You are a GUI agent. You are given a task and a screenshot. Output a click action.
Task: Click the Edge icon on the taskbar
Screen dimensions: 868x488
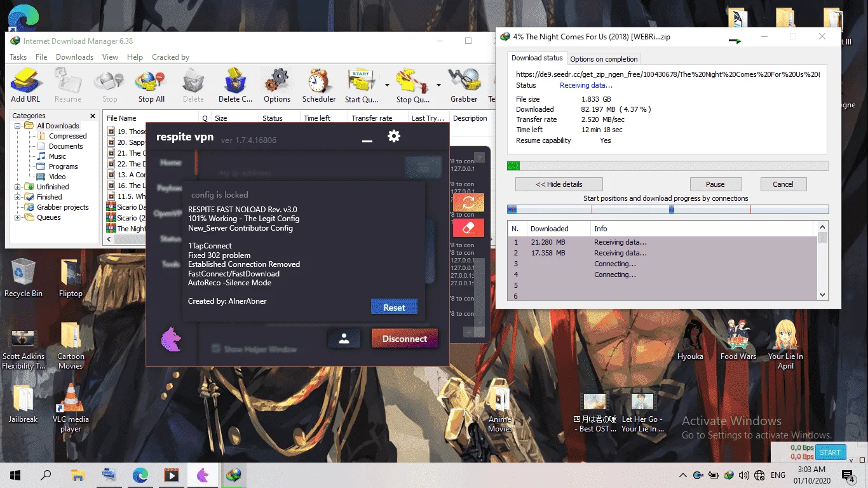pos(140,475)
